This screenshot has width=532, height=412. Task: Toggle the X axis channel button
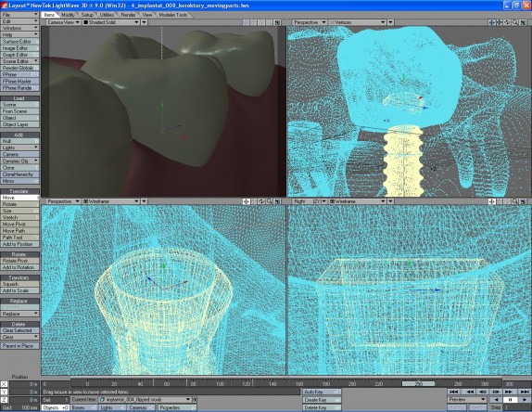[4, 384]
